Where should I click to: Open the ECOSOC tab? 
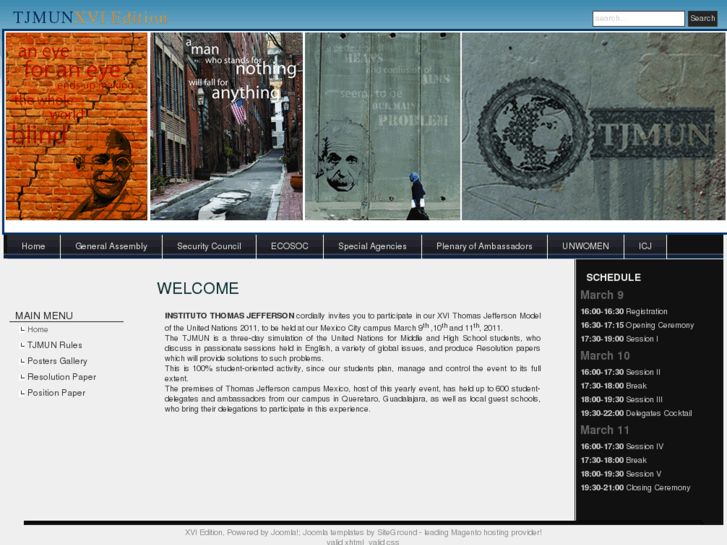click(289, 246)
